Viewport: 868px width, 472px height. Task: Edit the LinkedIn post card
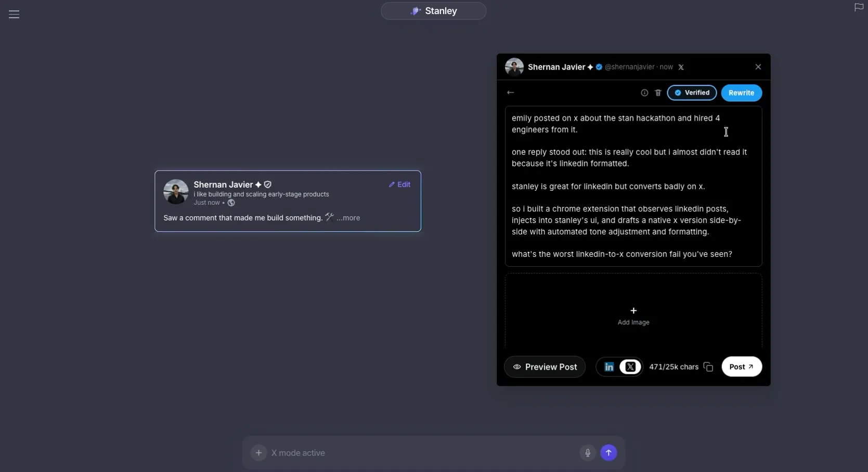coord(399,185)
